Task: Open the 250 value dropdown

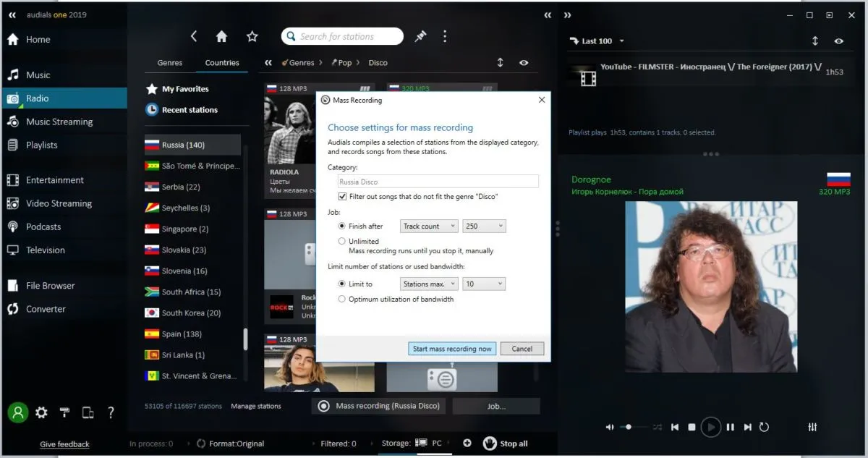Action: click(484, 226)
